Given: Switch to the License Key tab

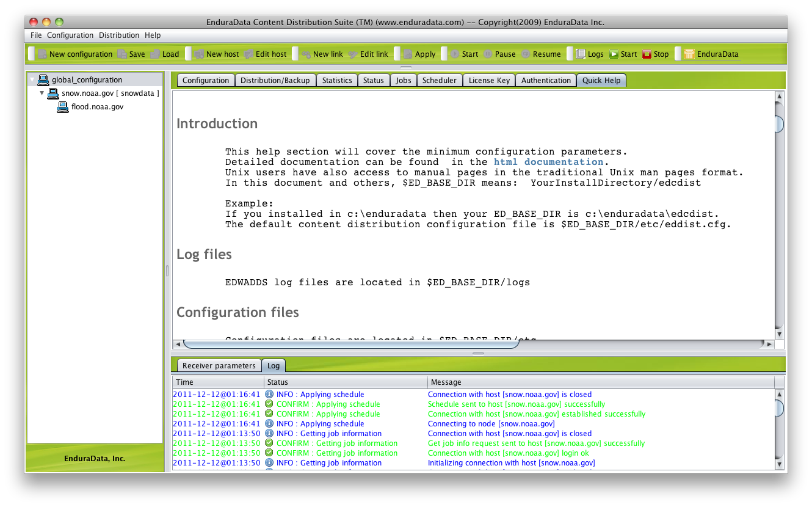Looking at the screenshot, I should click(x=489, y=80).
